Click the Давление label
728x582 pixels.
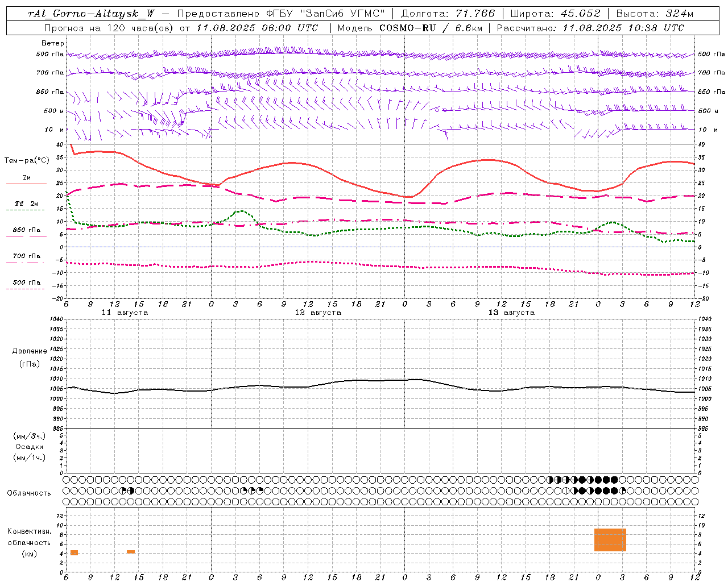point(30,351)
